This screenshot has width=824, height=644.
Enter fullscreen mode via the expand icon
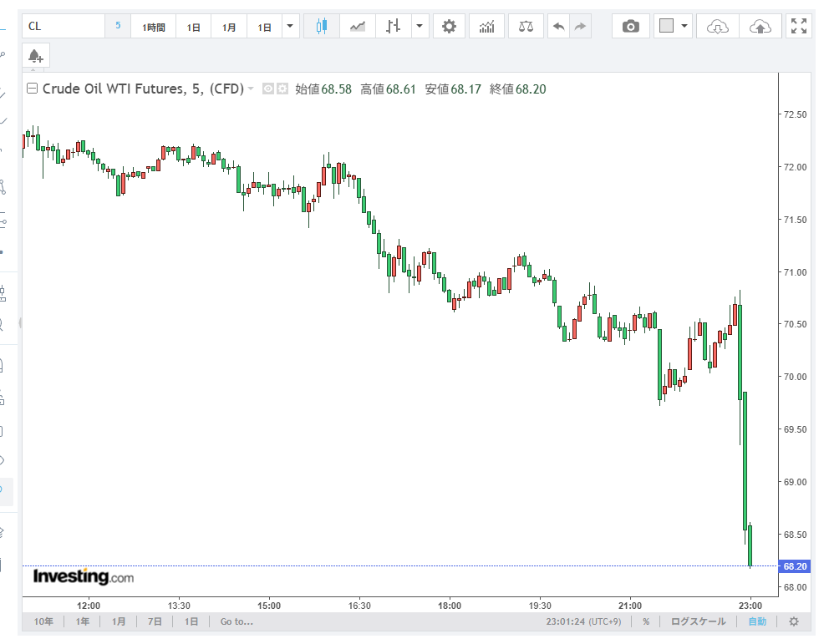pyautogui.click(x=799, y=27)
